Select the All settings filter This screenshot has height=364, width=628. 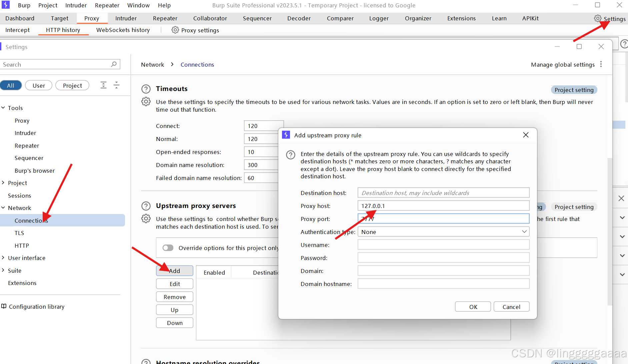coord(11,85)
